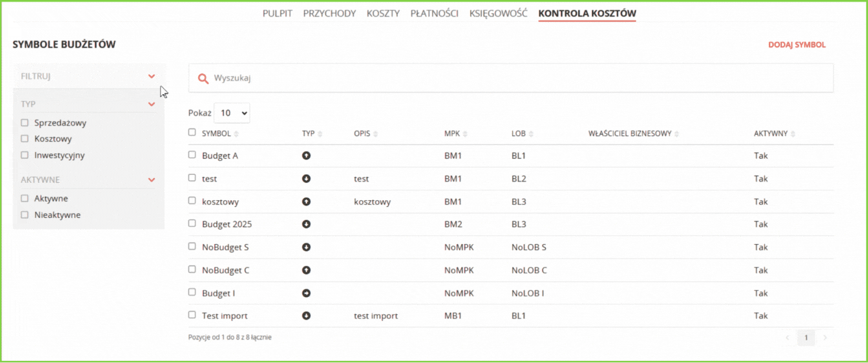This screenshot has height=363, width=868.
Task: Click the BL2 LOB cell
Action: click(x=518, y=179)
